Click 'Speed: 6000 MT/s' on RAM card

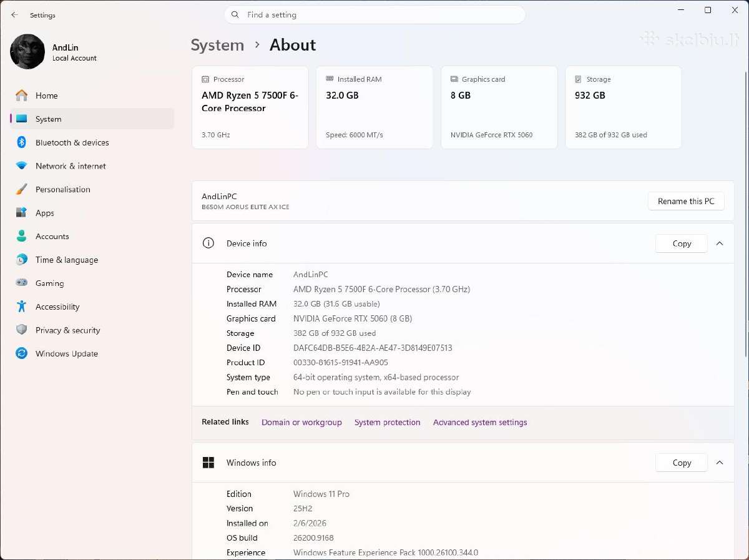[354, 135]
